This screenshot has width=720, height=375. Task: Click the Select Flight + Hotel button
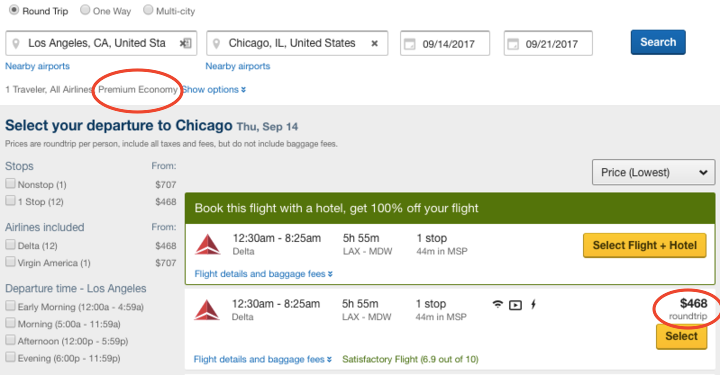click(x=645, y=246)
